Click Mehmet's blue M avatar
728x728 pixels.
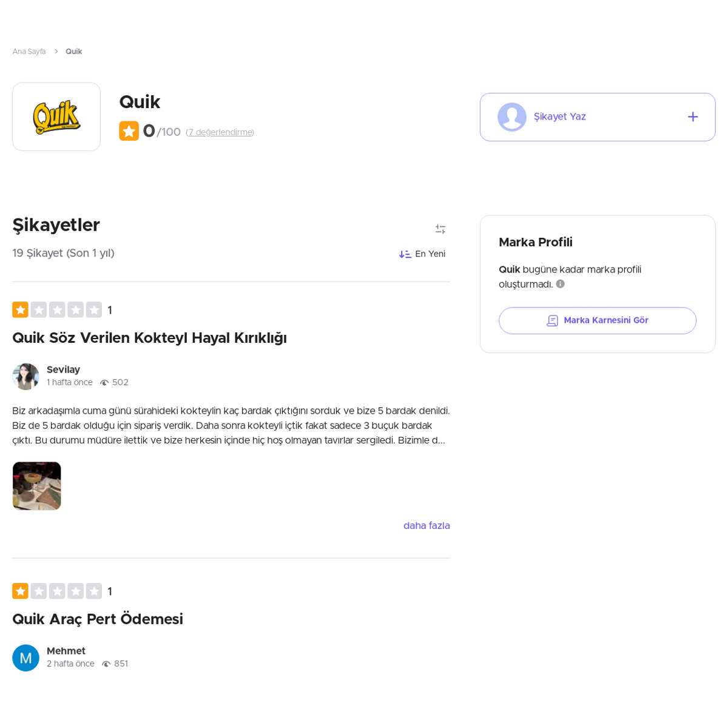pos(25,658)
